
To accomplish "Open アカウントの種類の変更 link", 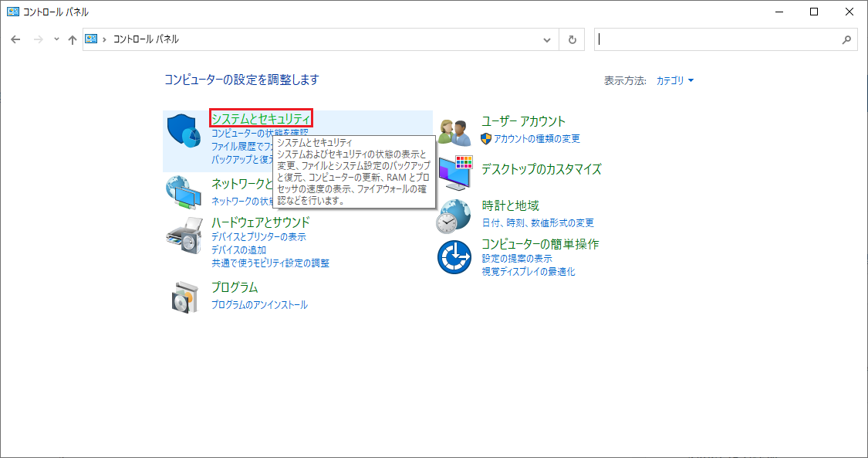I will (x=537, y=139).
